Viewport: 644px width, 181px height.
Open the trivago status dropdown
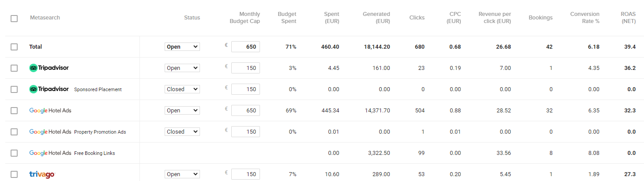pos(182,174)
